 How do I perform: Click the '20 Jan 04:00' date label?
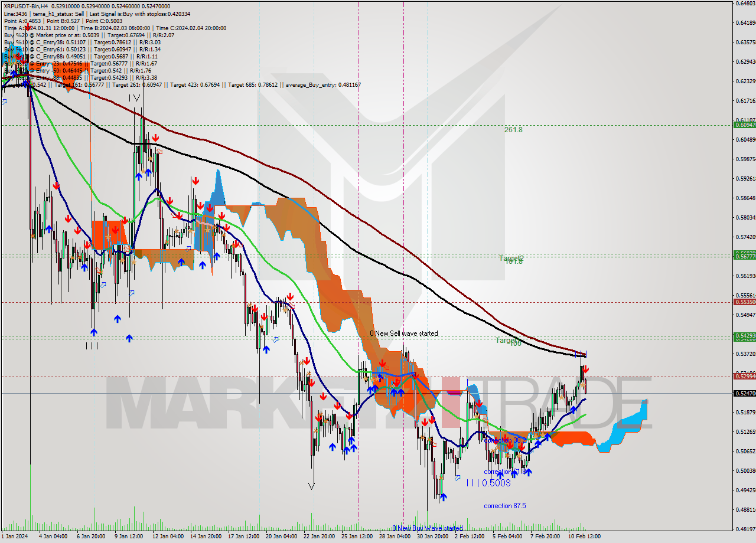point(281,537)
